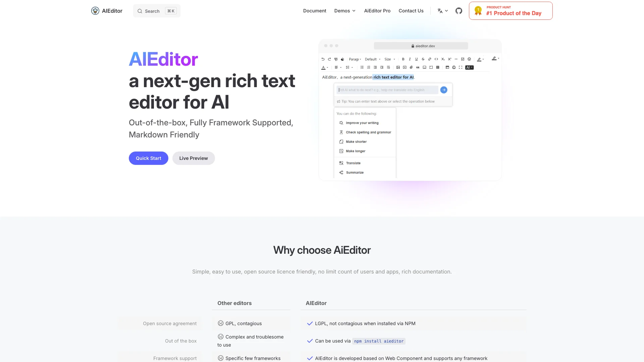
Task: Click the Underline formatting icon
Action: (x=416, y=59)
